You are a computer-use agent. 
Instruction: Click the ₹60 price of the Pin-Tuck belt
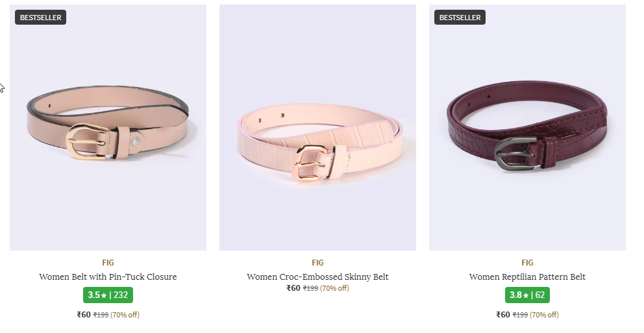(84, 315)
